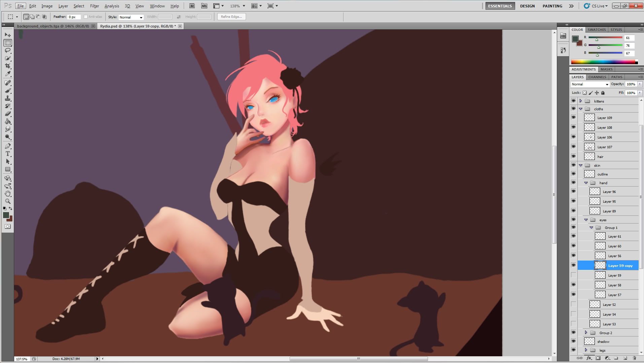Select the Brush tool
Image resolution: width=644 pixels, height=363 pixels.
(x=8, y=90)
